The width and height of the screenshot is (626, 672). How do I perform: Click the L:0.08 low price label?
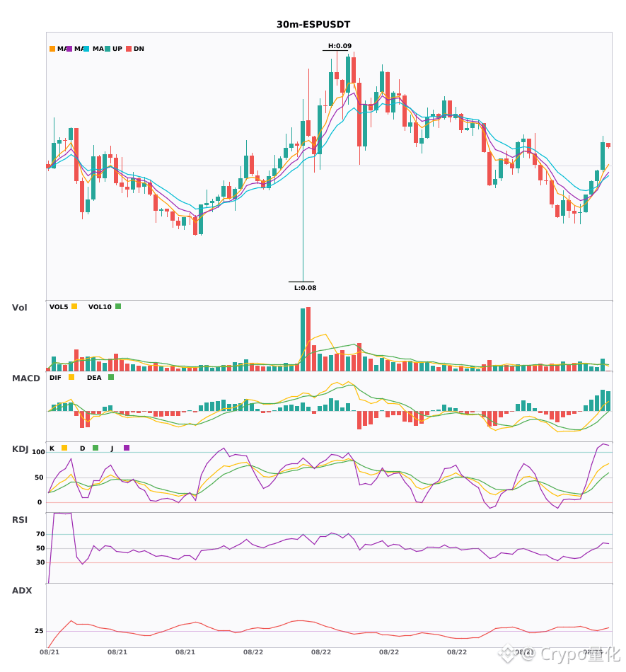(305, 288)
